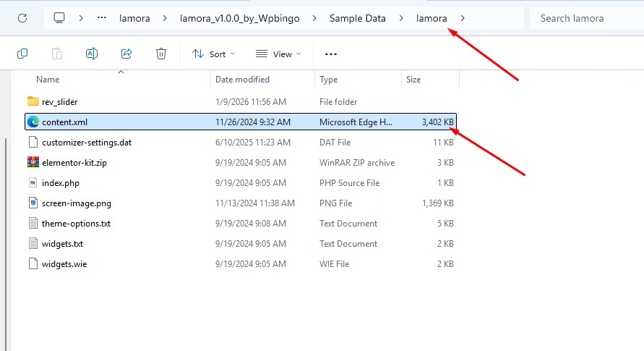Click the Delete trash can icon
Viewport: 644px width, 351px height.
[x=161, y=54]
